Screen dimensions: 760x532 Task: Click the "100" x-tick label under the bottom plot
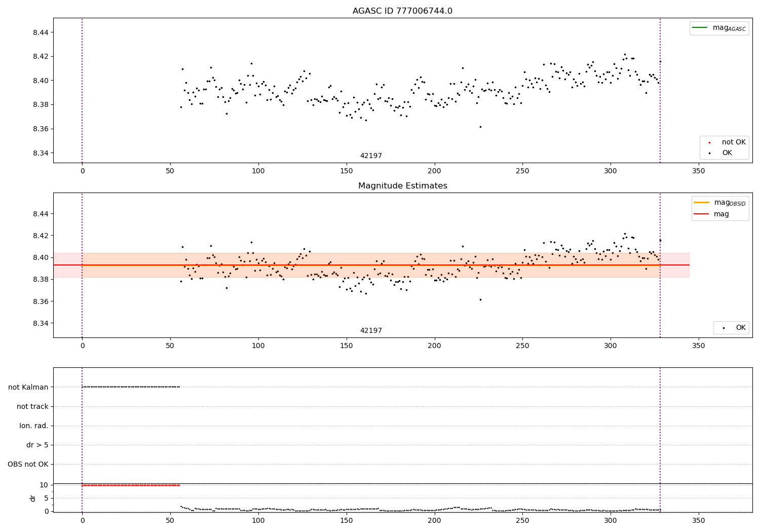(258, 520)
